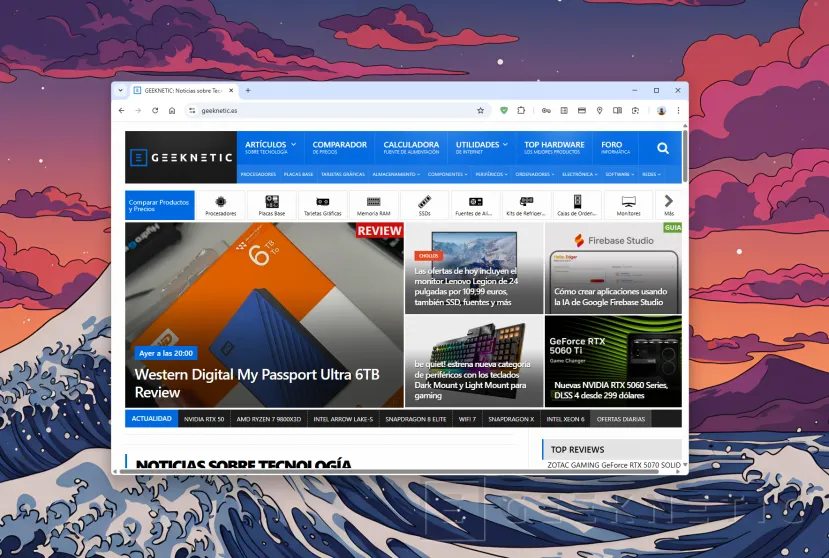Select the Cajas de Ordenador category icon

pos(577,205)
